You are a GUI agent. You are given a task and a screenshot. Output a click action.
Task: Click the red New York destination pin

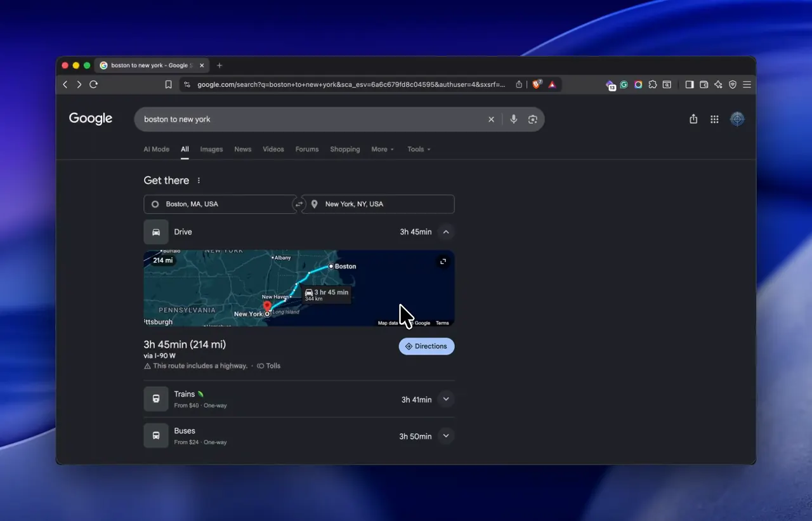pos(267,307)
